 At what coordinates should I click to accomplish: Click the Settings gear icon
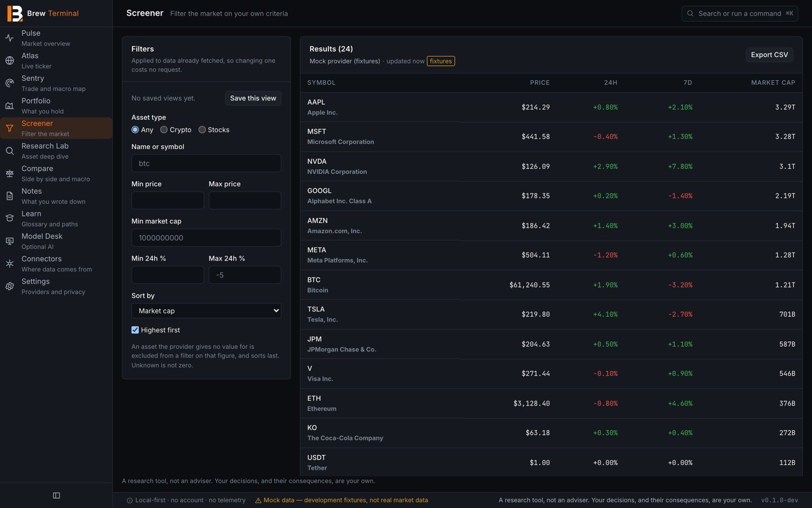tap(10, 287)
